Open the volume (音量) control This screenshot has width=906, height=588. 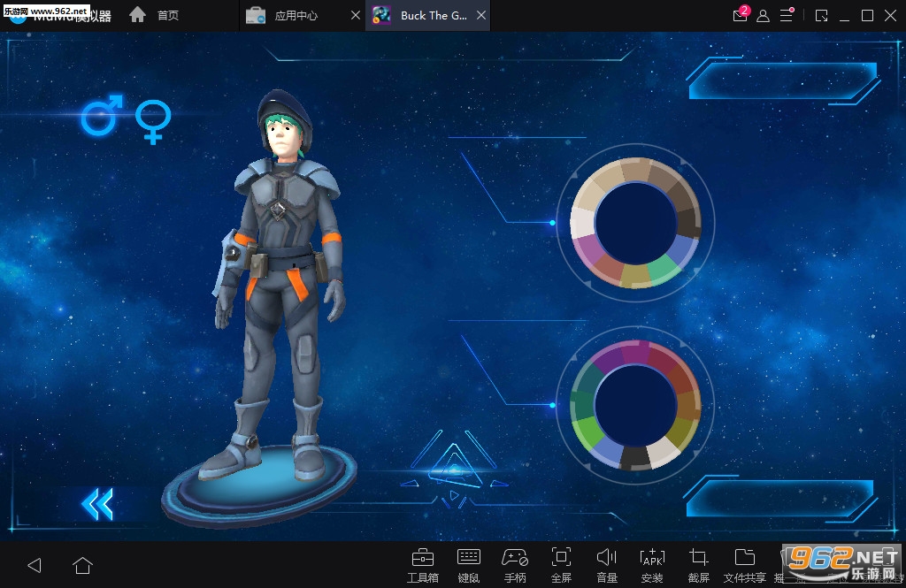click(x=607, y=564)
